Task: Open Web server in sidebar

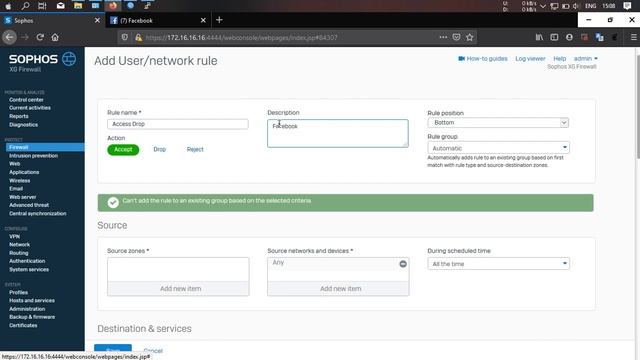Action: point(22,197)
